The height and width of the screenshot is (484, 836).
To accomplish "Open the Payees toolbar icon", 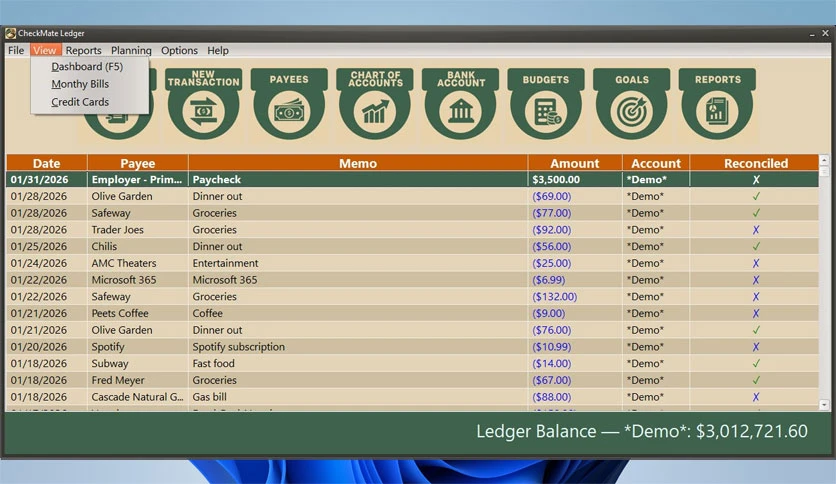I will pos(289,104).
